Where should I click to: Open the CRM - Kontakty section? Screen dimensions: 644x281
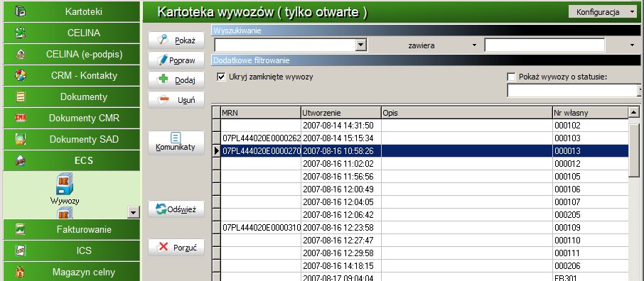(x=72, y=75)
